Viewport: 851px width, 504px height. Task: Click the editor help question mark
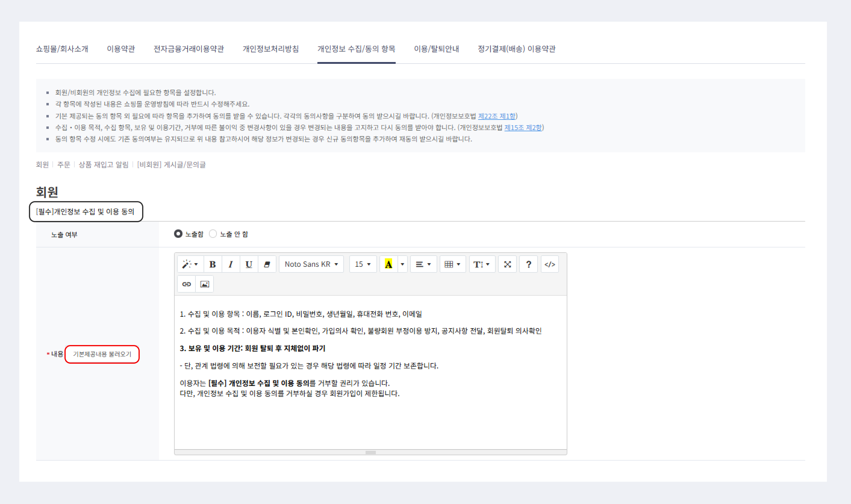point(528,264)
